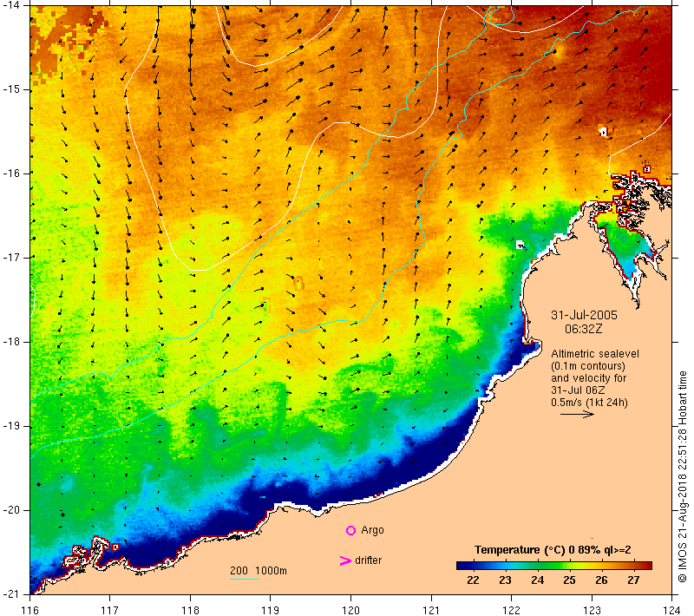Click the -20 latitude axis label
The height and width of the screenshot is (616, 694).
(10, 510)
